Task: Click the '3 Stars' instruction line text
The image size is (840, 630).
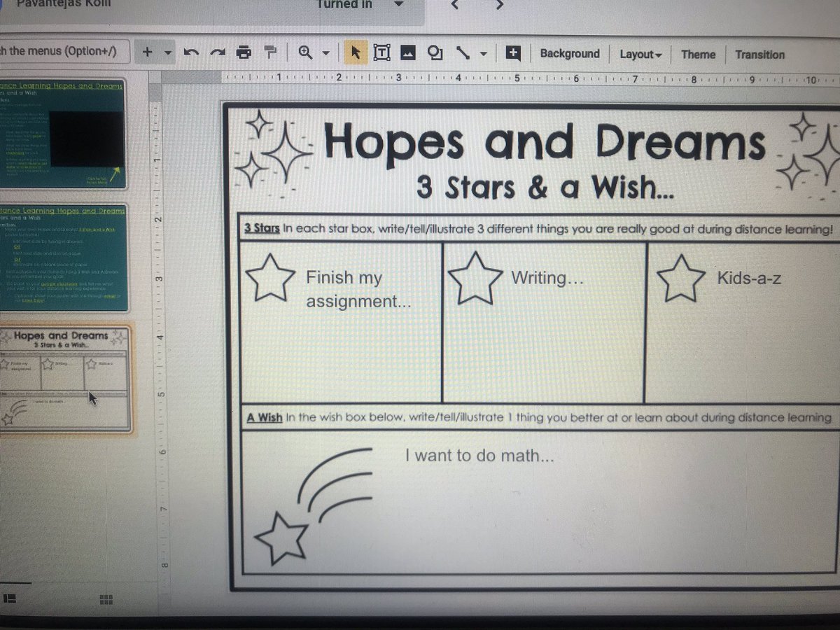Action: coord(539,229)
